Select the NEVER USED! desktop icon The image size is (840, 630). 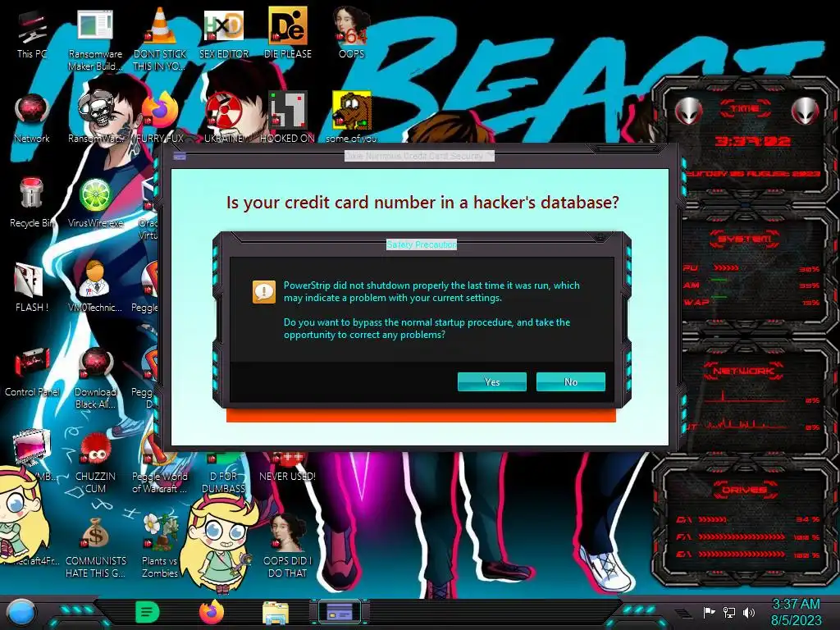tap(288, 466)
